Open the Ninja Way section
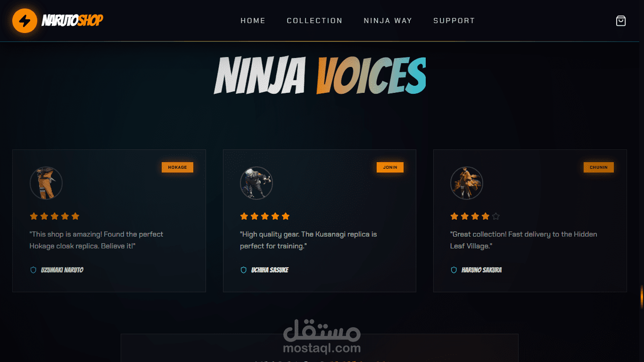Image resolution: width=644 pixels, height=362 pixels. [x=388, y=21]
